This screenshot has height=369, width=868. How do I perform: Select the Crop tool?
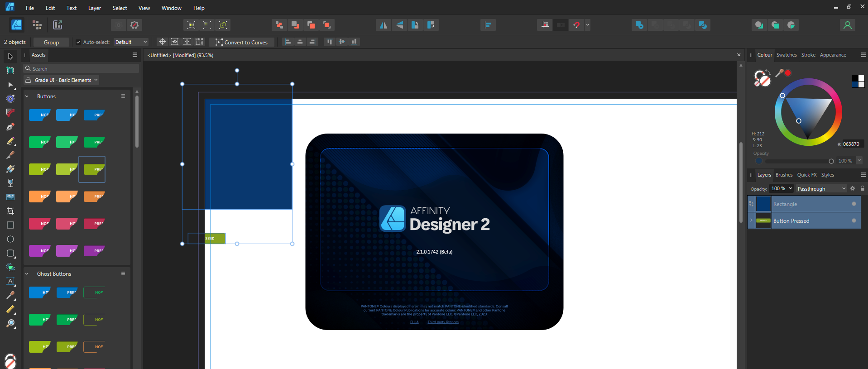click(10, 211)
